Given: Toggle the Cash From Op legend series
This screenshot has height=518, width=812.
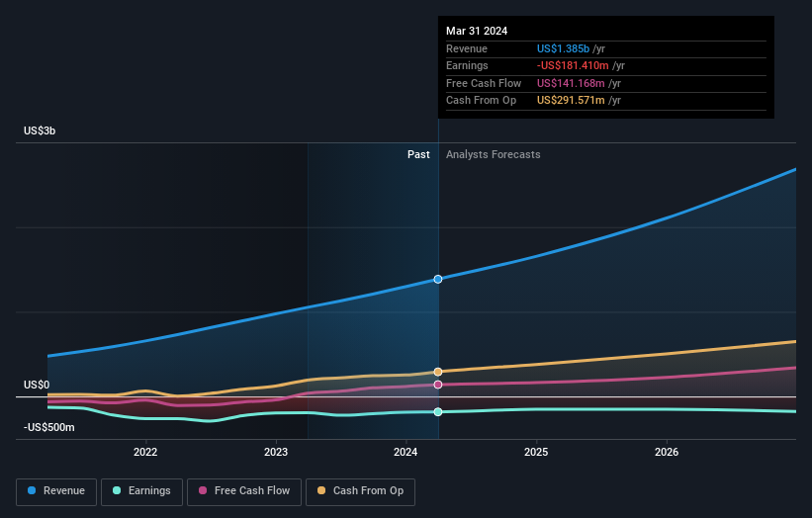Looking at the screenshot, I should (360, 491).
